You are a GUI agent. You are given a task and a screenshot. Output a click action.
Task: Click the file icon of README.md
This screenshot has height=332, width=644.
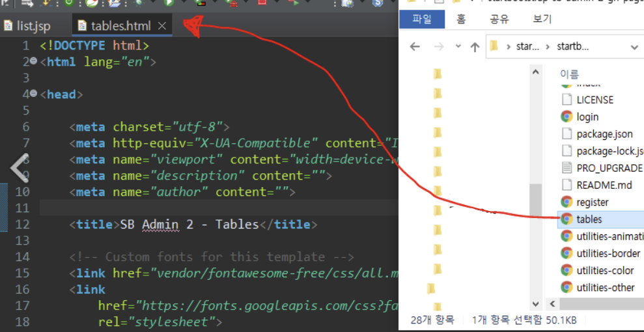(567, 185)
